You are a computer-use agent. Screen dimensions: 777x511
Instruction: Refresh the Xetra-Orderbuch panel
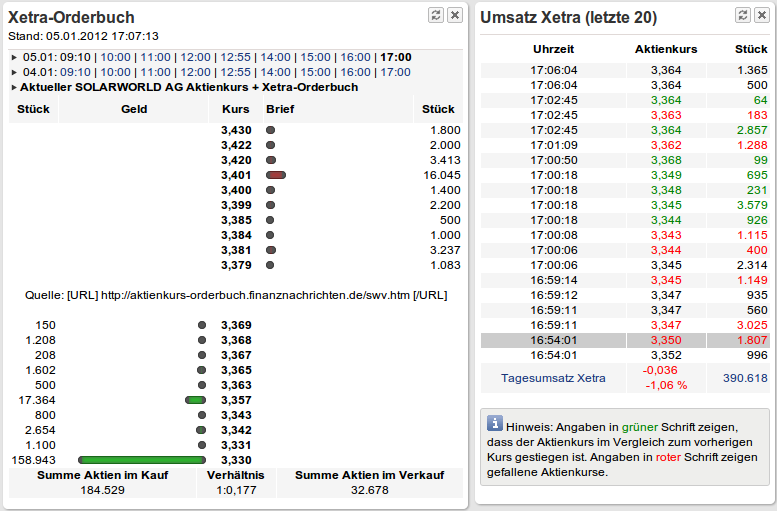pyautogui.click(x=435, y=15)
